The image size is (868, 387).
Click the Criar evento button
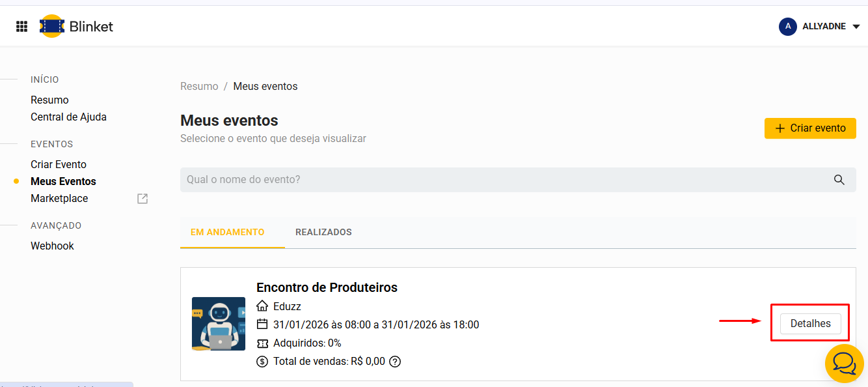810,128
